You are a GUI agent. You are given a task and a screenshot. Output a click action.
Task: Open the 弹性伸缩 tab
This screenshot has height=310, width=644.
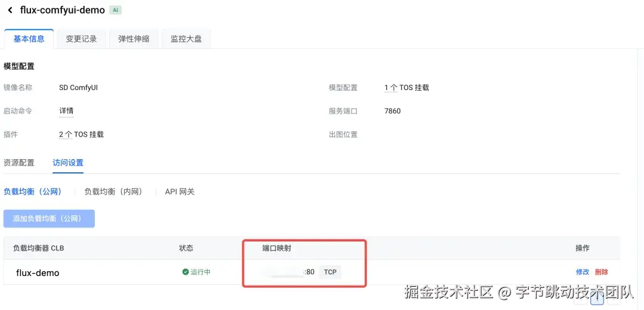pyautogui.click(x=134, y=39)
